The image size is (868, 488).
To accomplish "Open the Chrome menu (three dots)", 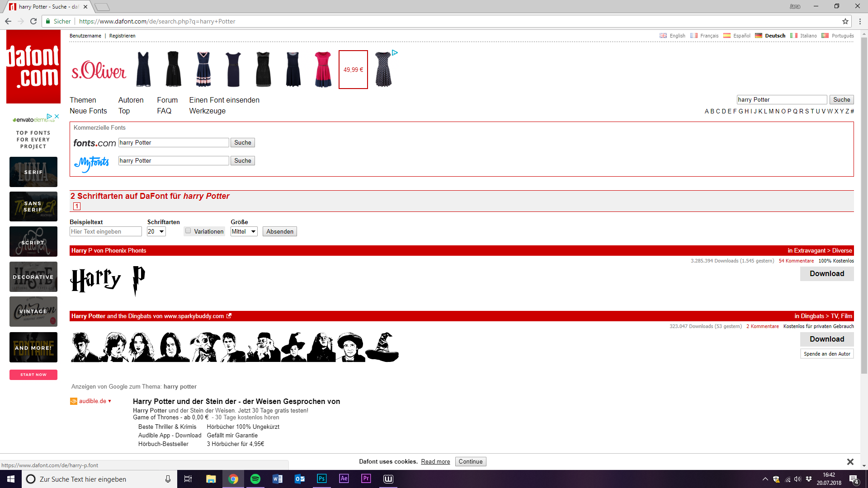I will (x=860, y=21).
